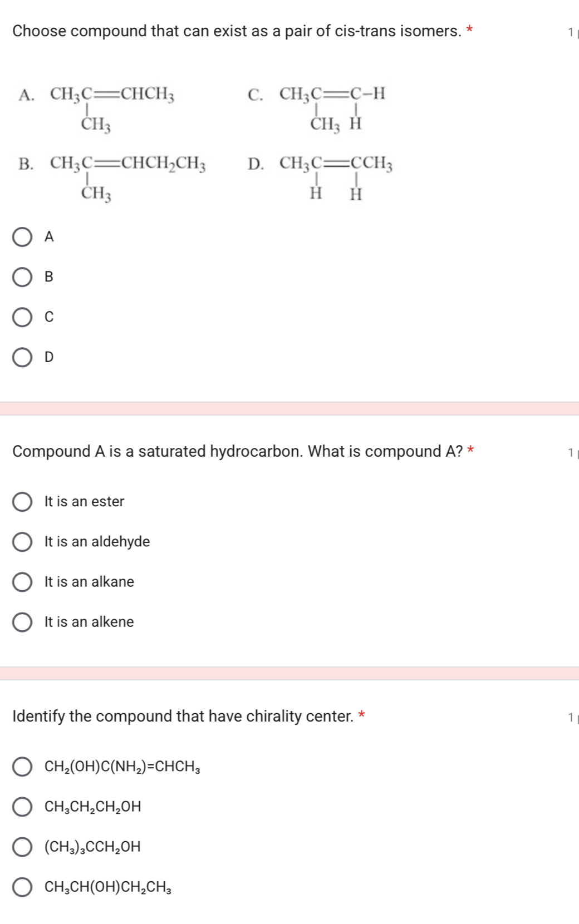This screenshot has width=579, height=924.
Task: Click the saturated hydrocarbon question title
Action: click(239, 452)
